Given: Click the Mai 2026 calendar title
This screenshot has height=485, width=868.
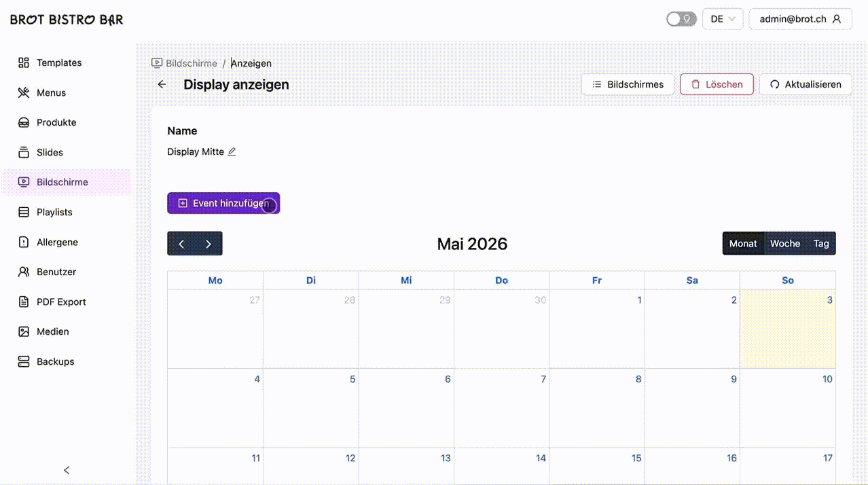Looking at the screenshot, I should tap(472, 244).
